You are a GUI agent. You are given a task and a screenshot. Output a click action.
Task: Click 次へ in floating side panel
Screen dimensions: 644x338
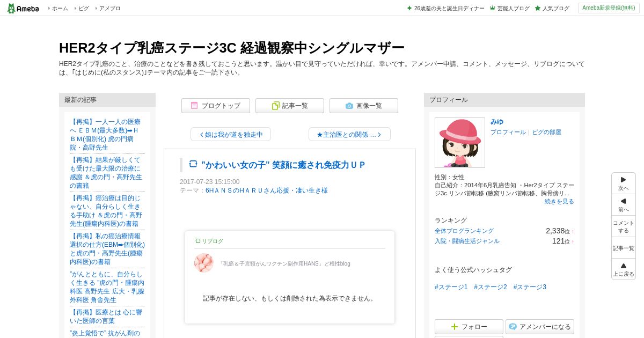[x=624, y=183]
